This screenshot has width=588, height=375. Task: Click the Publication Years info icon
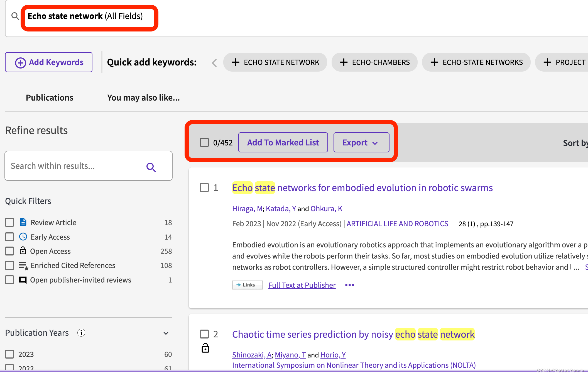81,333
